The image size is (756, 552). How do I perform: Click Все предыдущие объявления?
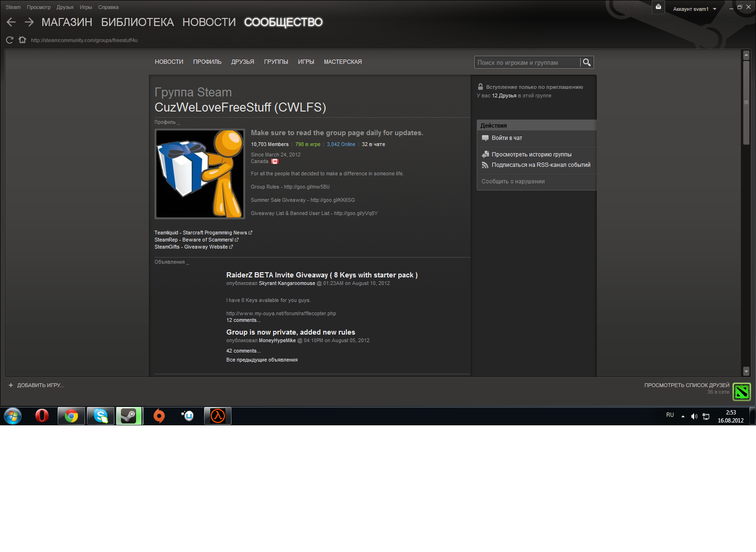(262, 360)
